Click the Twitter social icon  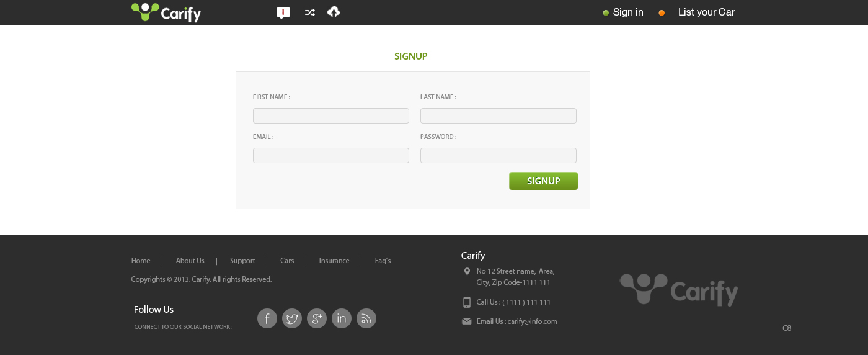pyautogui.click(x=292, y=318)
